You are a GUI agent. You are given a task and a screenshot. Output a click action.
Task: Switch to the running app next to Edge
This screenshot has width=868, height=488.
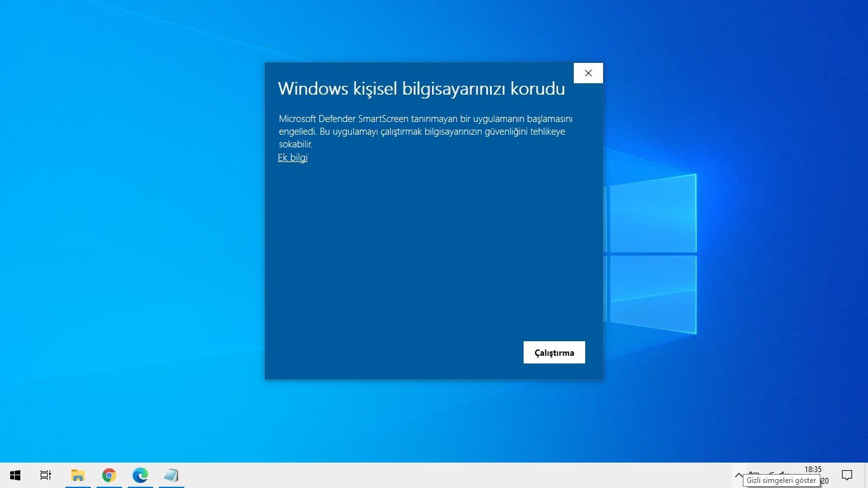pyautogui.click(x=171, y=475)
